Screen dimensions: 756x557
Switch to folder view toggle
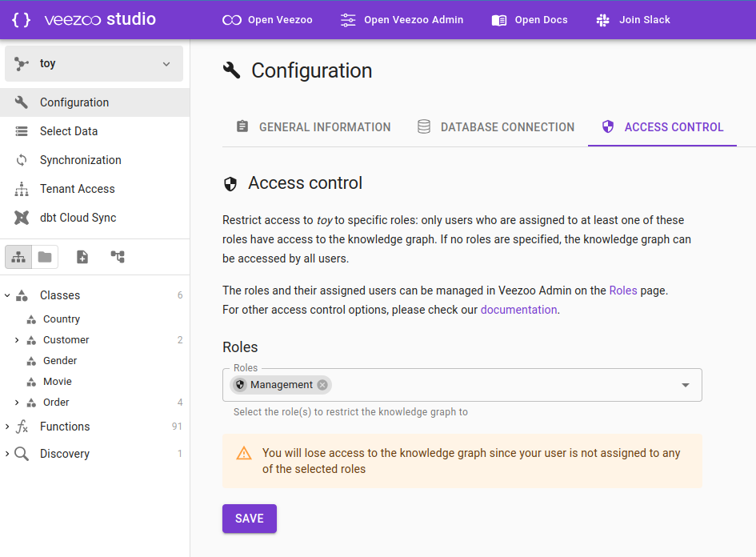coord(45,257)
